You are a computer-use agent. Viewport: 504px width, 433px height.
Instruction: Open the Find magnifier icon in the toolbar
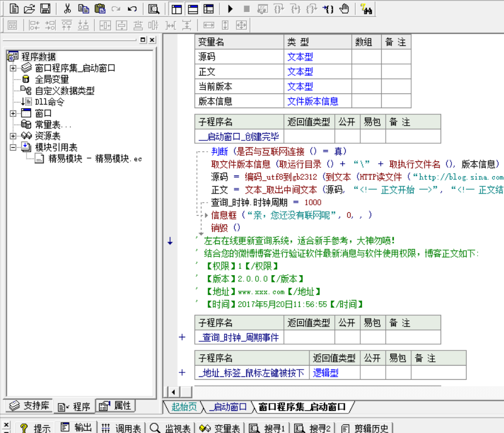click(x=154, y=8)
